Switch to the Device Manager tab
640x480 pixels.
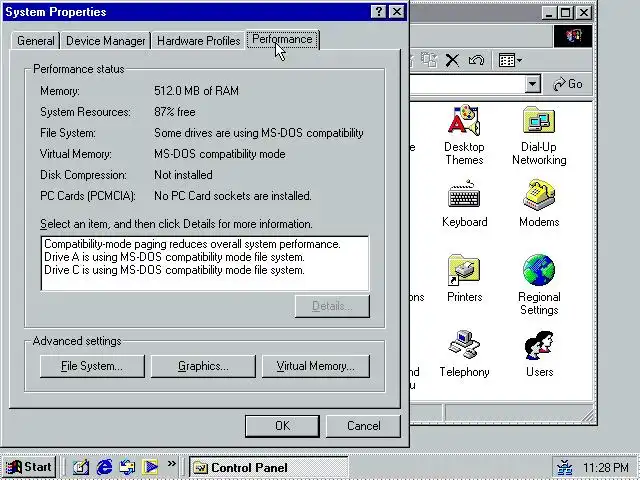pyautogui.click(x=105, y=41)
